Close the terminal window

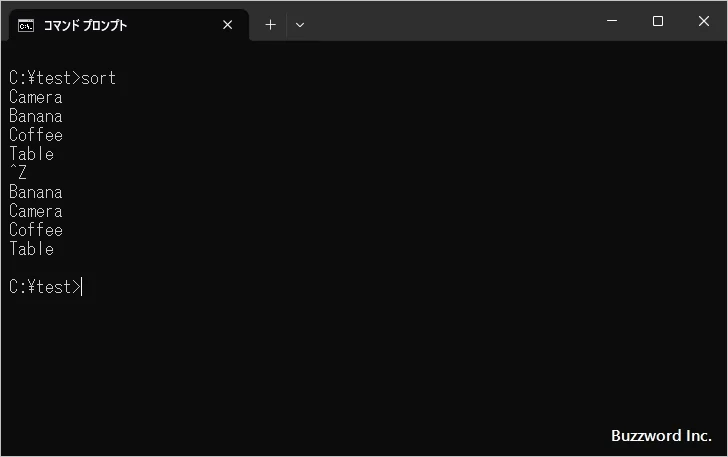coord(703,21)
